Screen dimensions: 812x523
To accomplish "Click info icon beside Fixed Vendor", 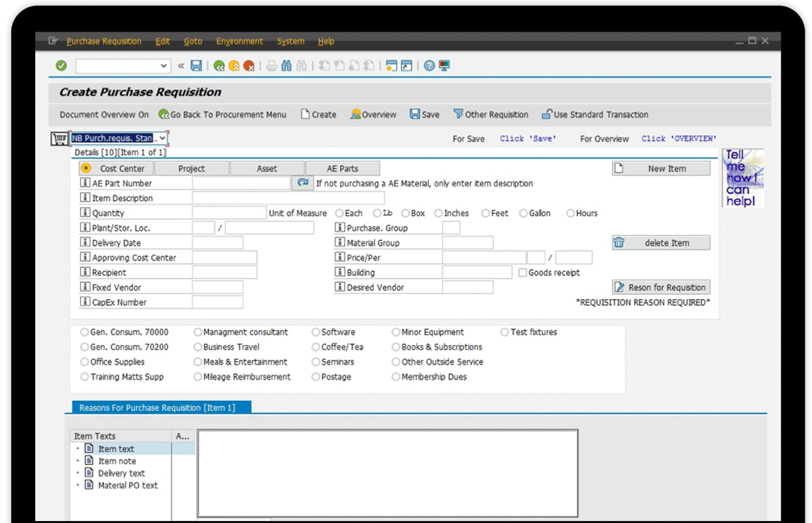I will click(x=85, y=287).
